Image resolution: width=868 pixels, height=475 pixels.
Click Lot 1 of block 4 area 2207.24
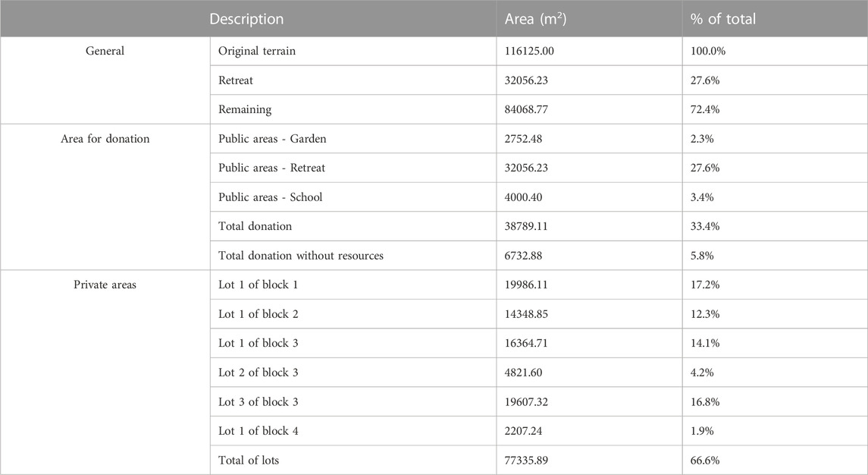click(523, 431)
